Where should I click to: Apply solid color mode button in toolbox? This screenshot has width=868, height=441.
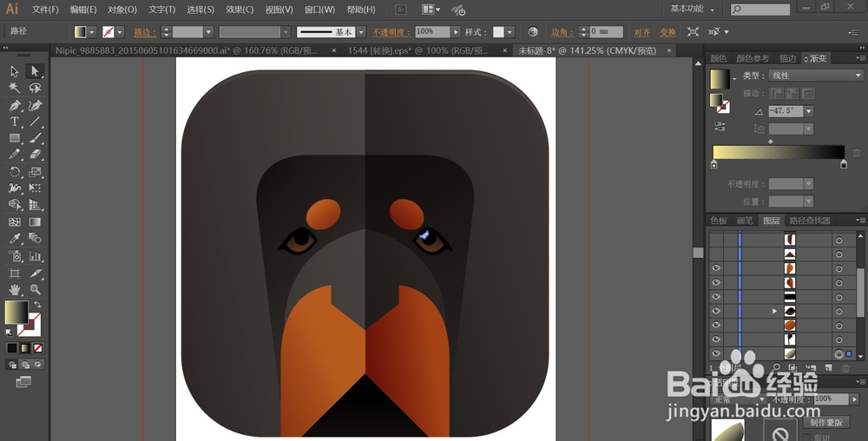click(11, 348)
